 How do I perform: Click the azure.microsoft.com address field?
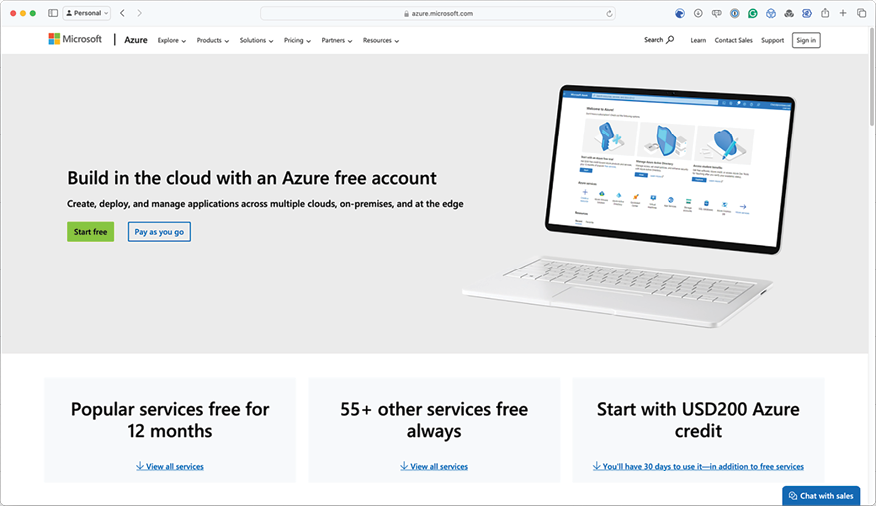click(440, 14)
